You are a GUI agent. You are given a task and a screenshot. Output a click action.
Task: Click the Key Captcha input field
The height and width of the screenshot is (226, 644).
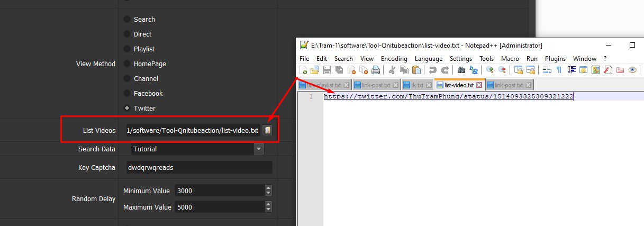point(199,167)
